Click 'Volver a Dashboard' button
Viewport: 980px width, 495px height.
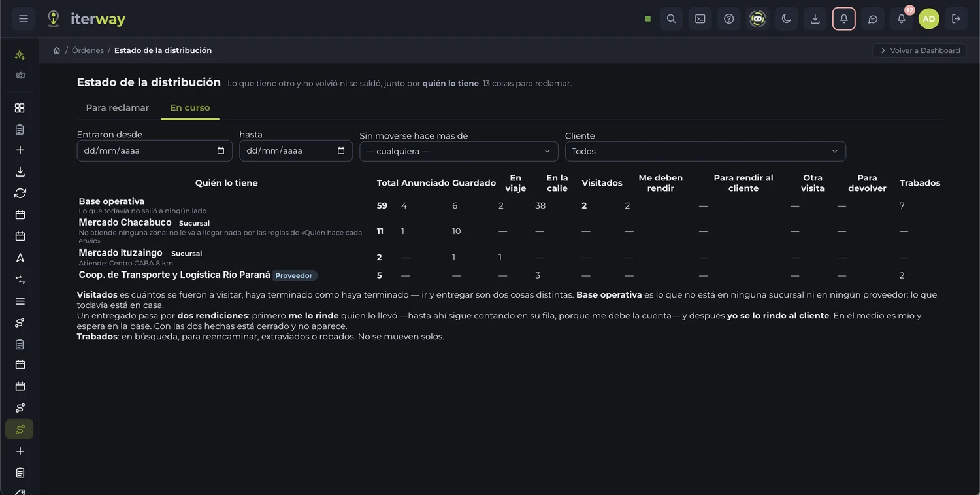[919, 50]
